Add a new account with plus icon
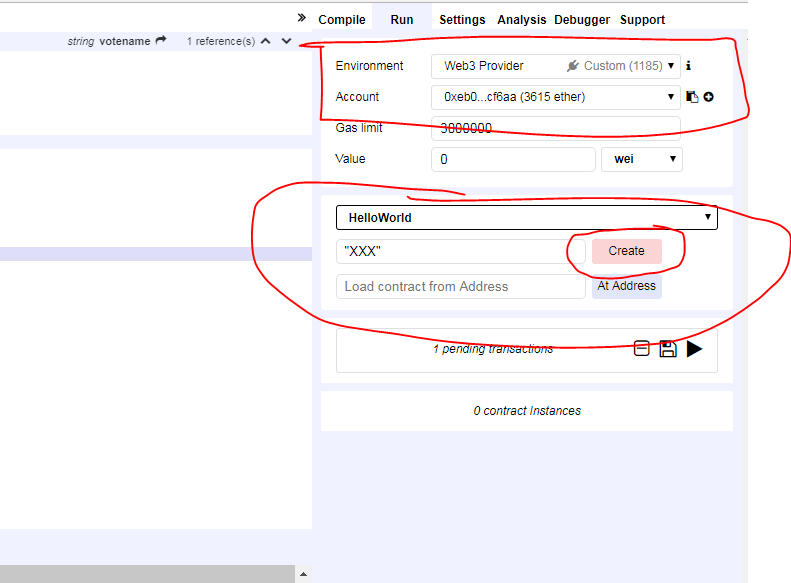 [708, 97]
